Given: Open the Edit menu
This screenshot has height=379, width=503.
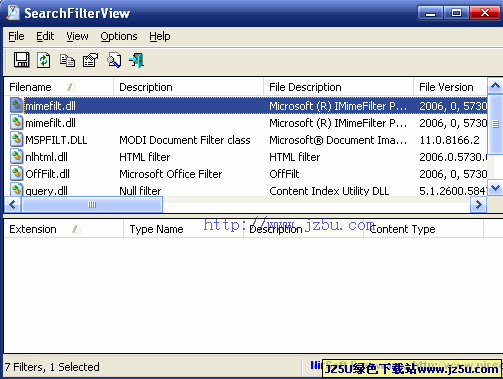Looking at the screenshot, I should [45, 36].
